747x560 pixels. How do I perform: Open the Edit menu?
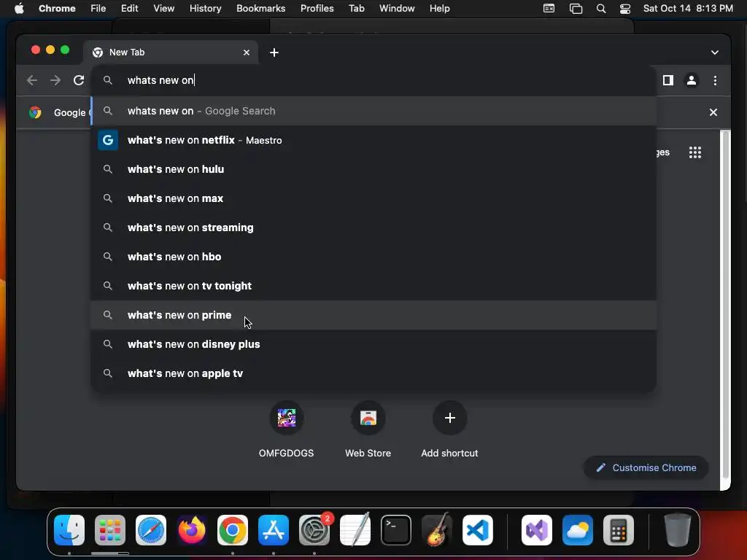click(130, 8)
